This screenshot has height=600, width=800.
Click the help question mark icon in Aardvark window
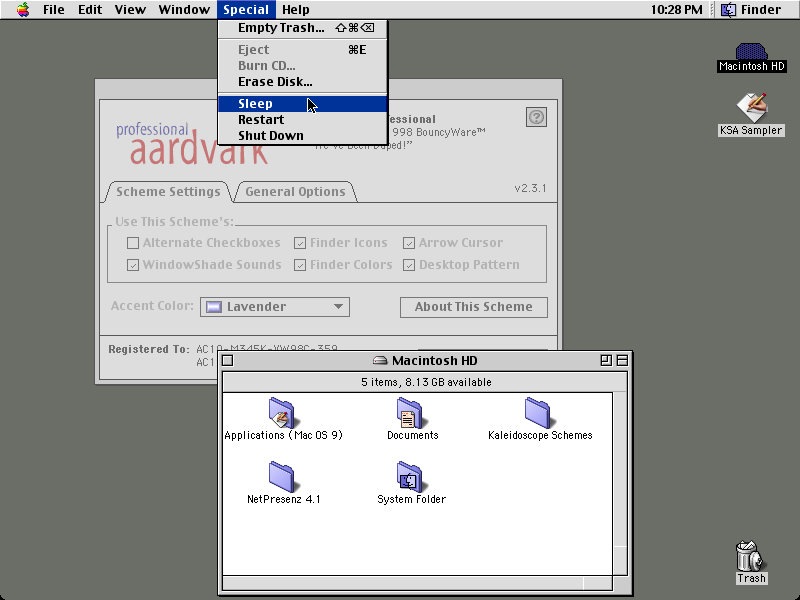tap(536, 117)
